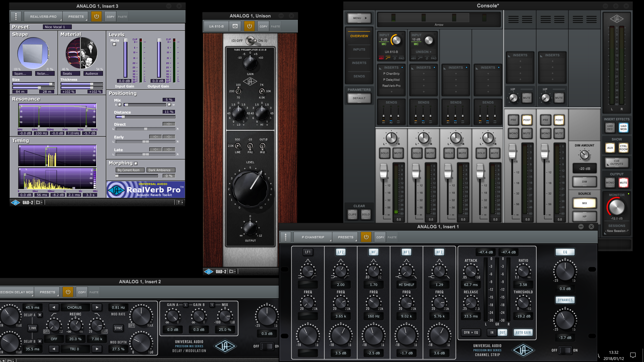Open the Big Cement Room morph preset dropdown

tap(130, 170)
